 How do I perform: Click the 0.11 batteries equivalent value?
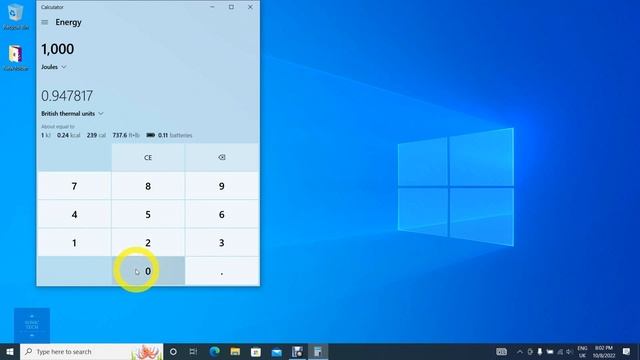point(169,135)
